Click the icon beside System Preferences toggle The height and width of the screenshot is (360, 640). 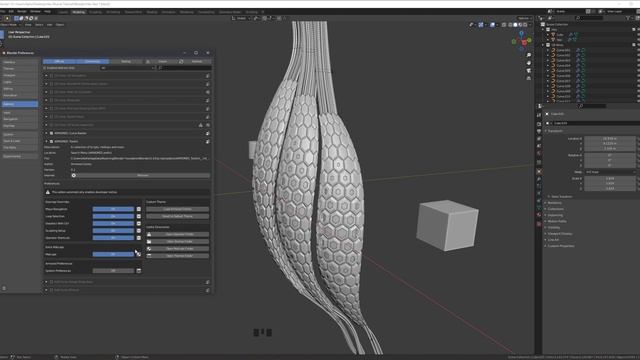click(x=138, y=271)
